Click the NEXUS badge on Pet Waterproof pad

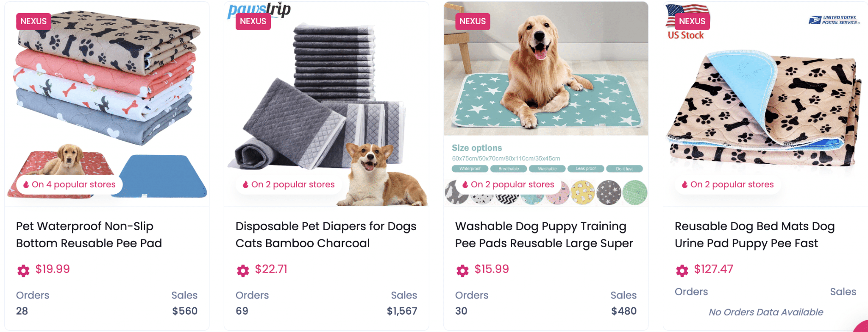click(33, 21)
